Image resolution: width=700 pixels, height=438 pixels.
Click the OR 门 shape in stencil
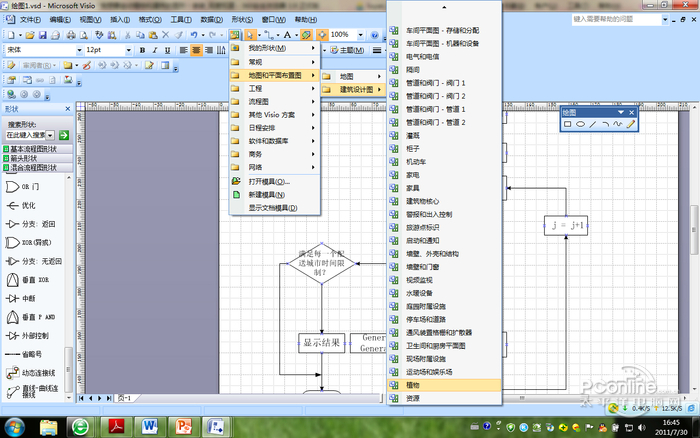tap(22, 187)
